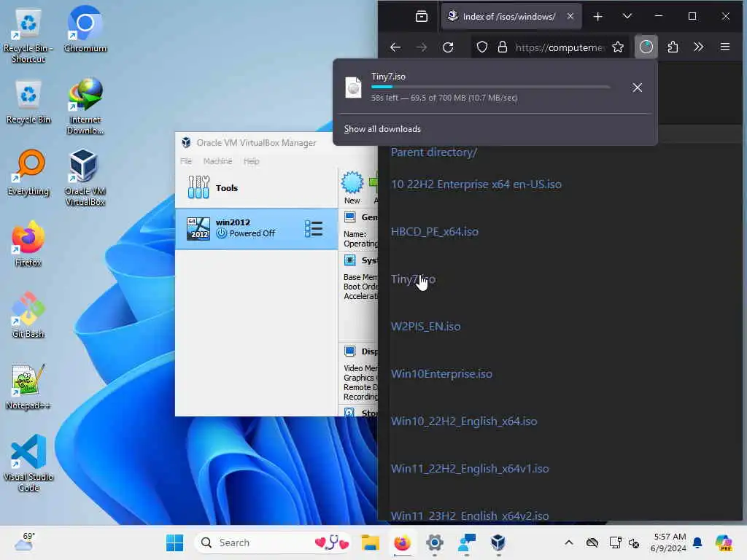
Task: Click the site padlock security icon
Action: [x=502, y=47]
